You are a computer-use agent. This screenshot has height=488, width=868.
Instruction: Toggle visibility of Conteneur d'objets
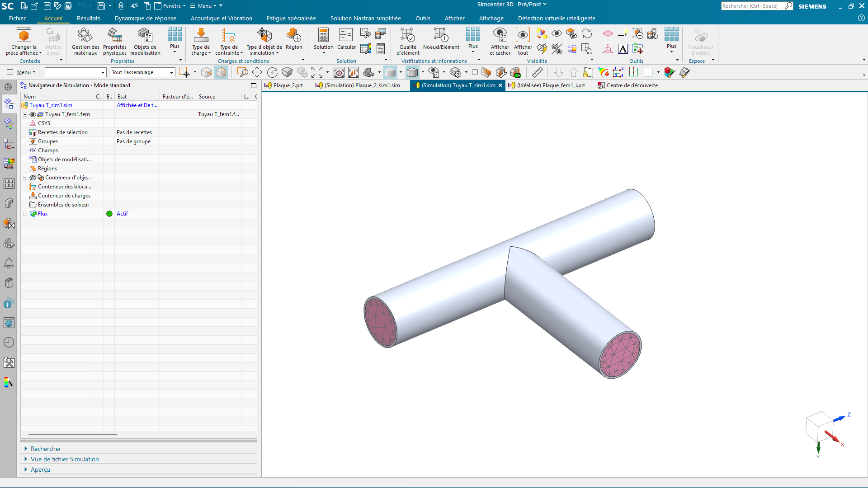pos(33,178)
